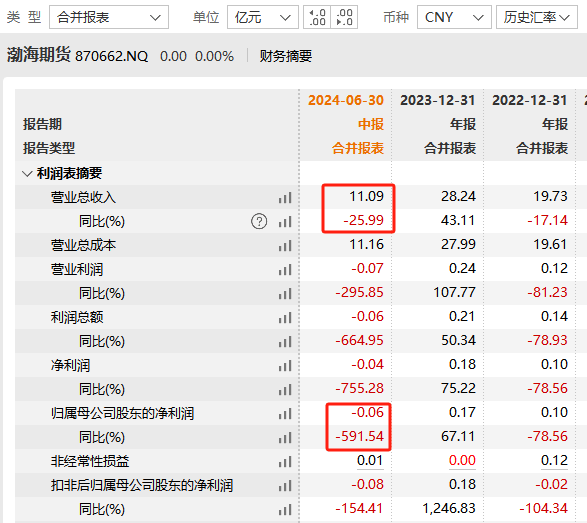Open chart icon for 扣非后 同比(%) row
Screen dimensions: 587x523
point(285,510)
